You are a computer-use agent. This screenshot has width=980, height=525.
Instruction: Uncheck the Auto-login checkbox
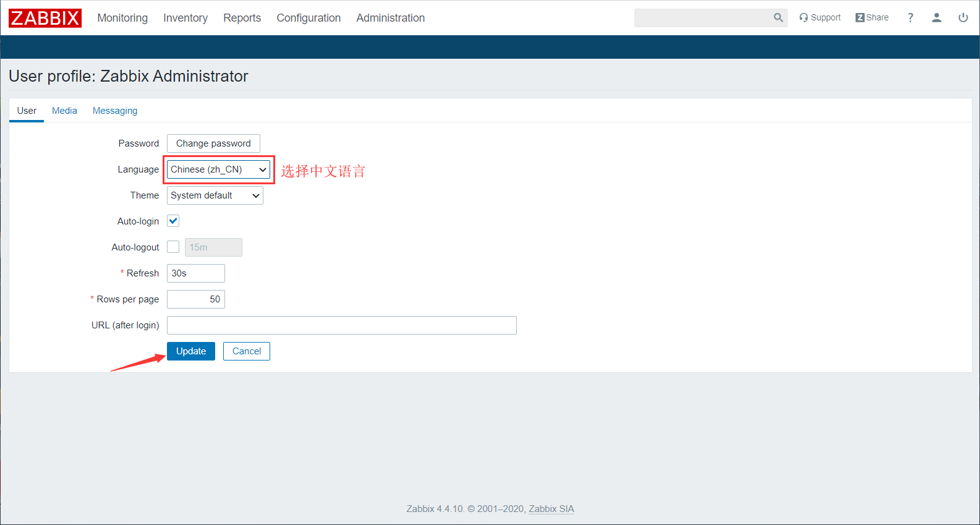pos(173,221)
